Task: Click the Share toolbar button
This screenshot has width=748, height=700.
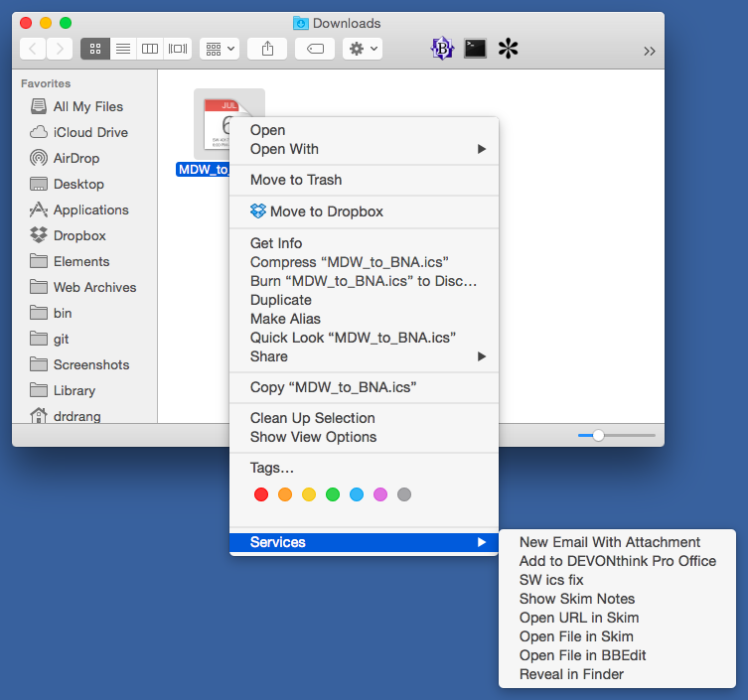Action: [267, 48]
